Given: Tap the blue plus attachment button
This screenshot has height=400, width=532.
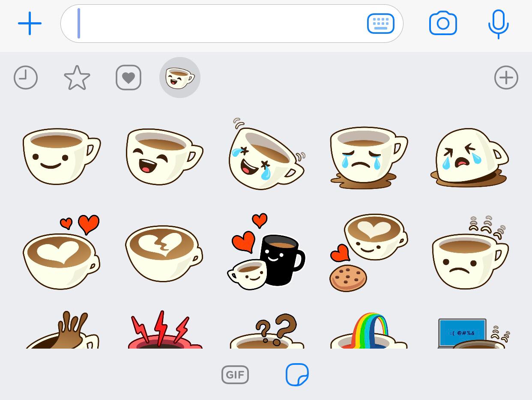Looking at the screenshot, I should pos(30,24).
